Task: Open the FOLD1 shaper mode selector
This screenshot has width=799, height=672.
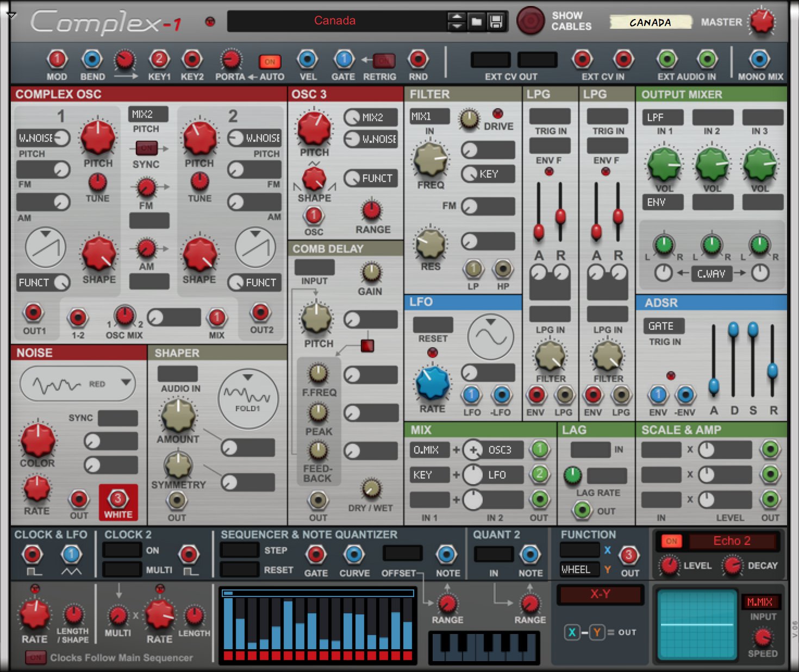Action: click(248, 398)
